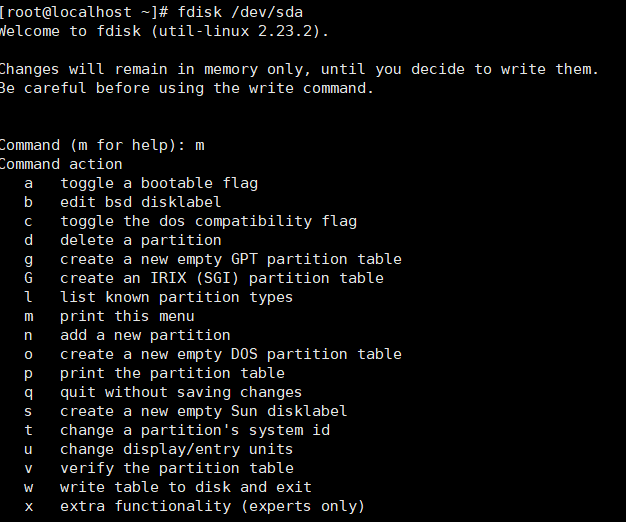Click the 'Command action' heading line
626x522 pixels.
(60, 164)
